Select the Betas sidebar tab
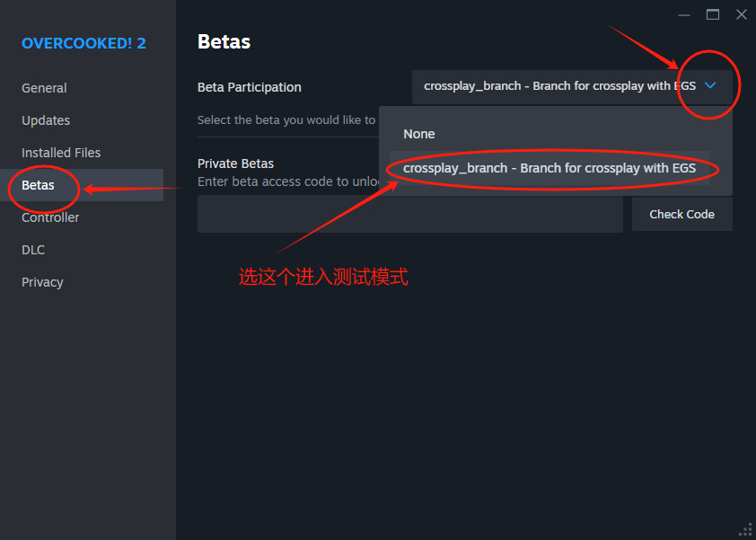The image size is (756, 540). (x=39, y=185)
